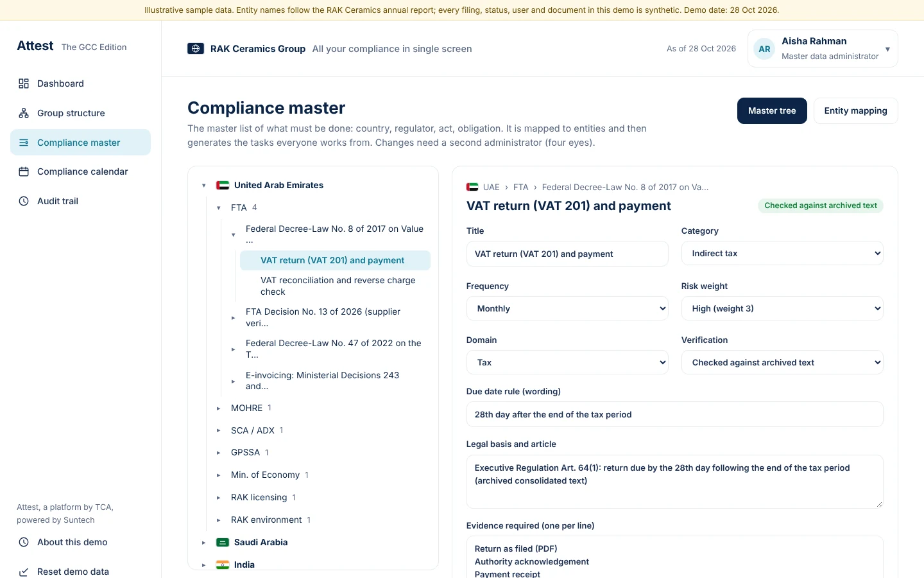Click the FTA breadcrumb link
The image size is (924, 578).
click(520, 187)
